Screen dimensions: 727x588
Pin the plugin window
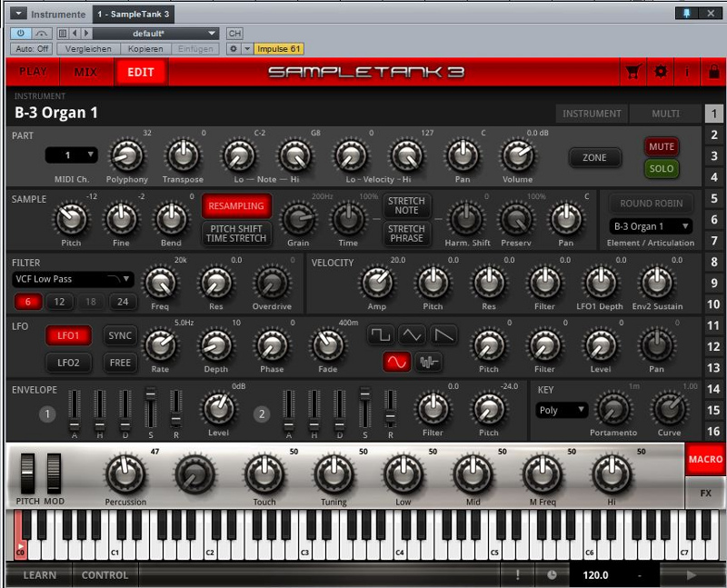pyautogui.click(x=687, y=14)
